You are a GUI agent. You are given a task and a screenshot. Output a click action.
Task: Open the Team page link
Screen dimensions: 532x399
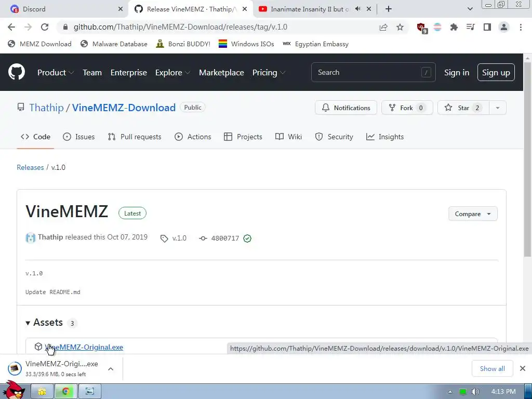pyautogui.click(x=92, y=73)
